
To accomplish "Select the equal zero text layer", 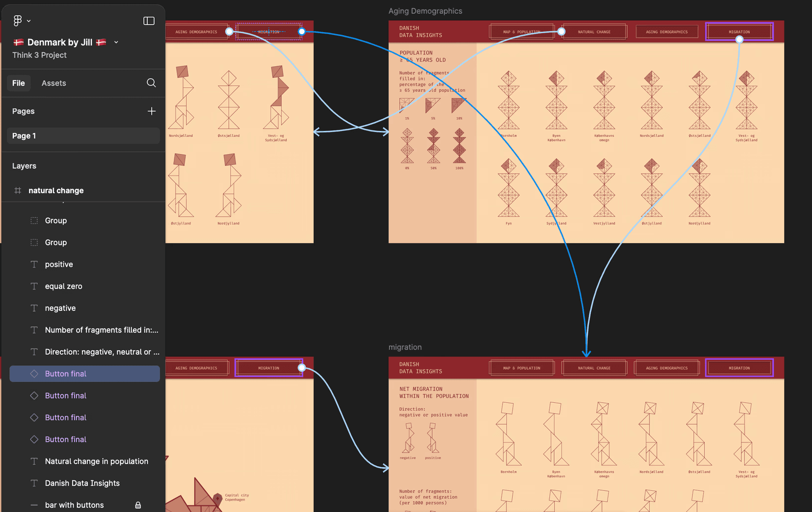I will [84, 286].
